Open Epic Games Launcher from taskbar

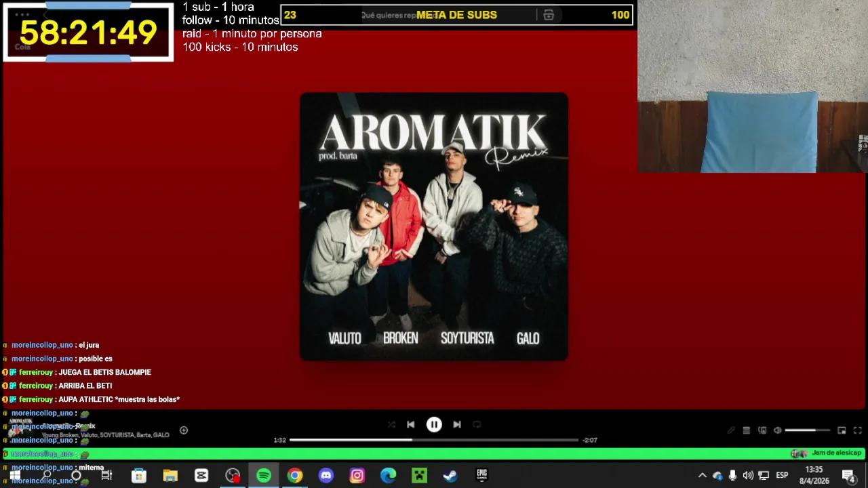(482, 475)
